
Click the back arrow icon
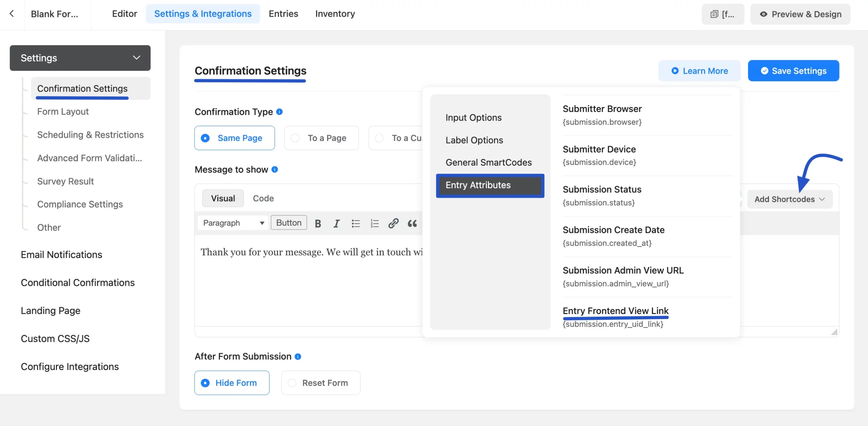tap(12, 14)
